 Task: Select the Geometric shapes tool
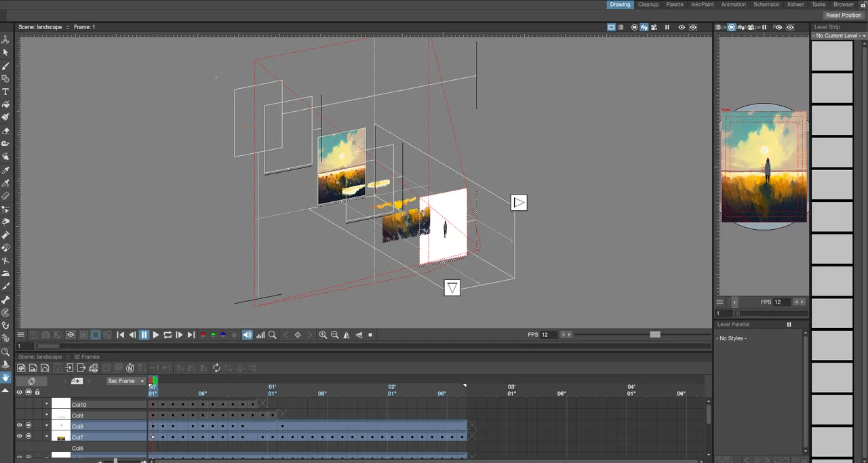click(5, 79)
